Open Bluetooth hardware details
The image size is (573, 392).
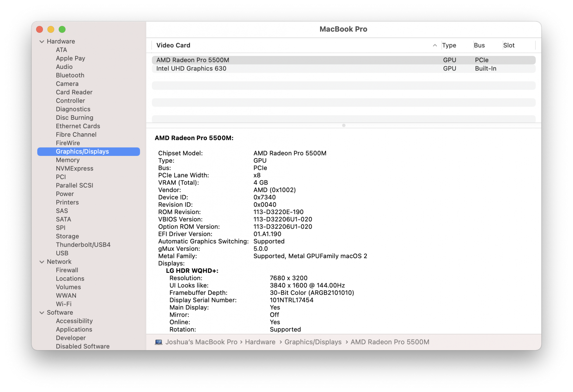point(70,75)
